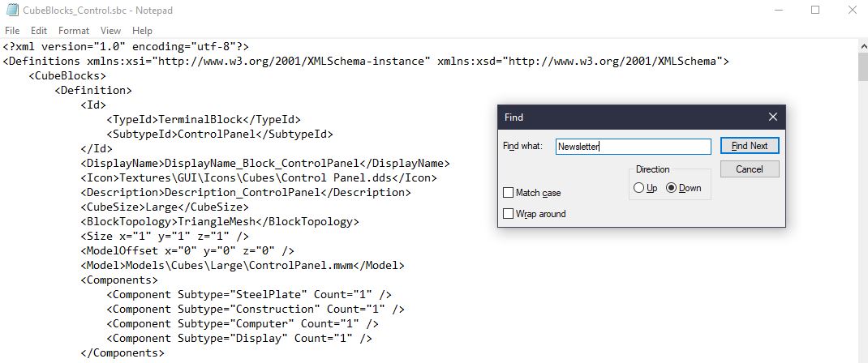Screen dimensions: 868x363
Task: Click the scrollbar up arrow
Action: point(862,45)
